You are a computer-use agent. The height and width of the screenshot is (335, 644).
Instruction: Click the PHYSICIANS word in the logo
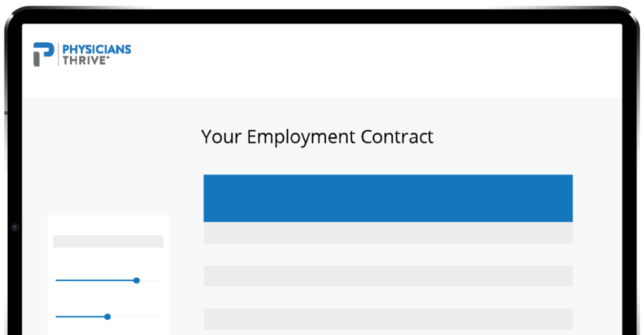97,49
